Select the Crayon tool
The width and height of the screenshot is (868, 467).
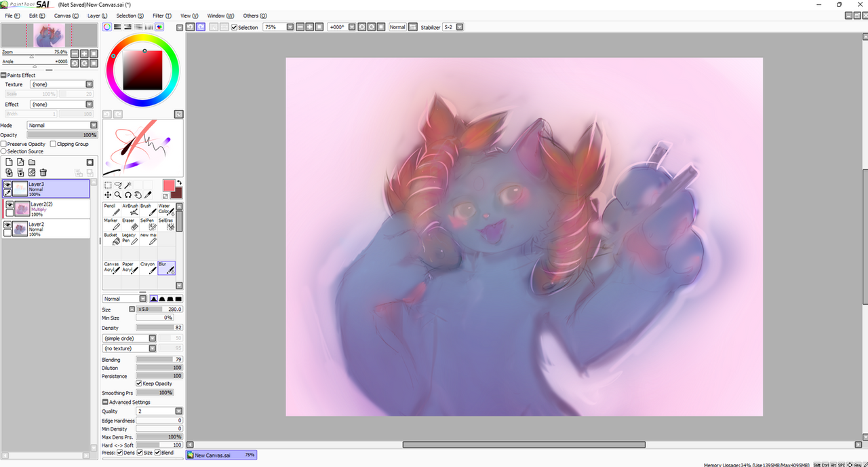148,268
